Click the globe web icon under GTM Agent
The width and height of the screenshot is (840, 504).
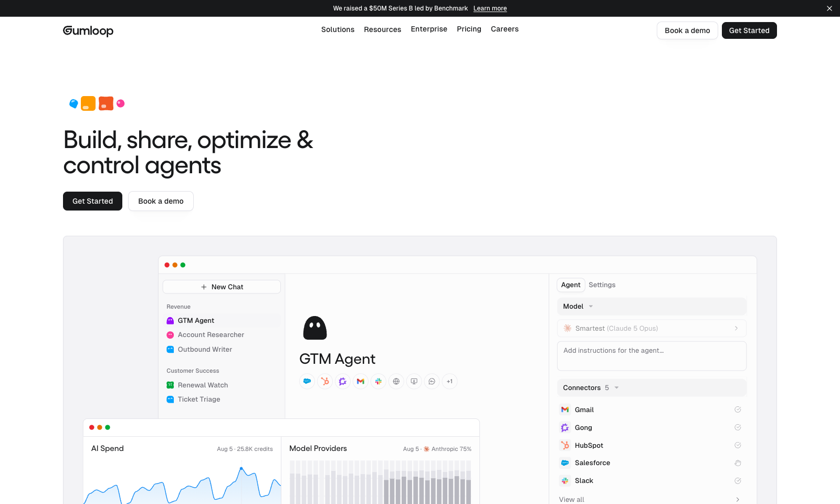click(x=396, y=381)
